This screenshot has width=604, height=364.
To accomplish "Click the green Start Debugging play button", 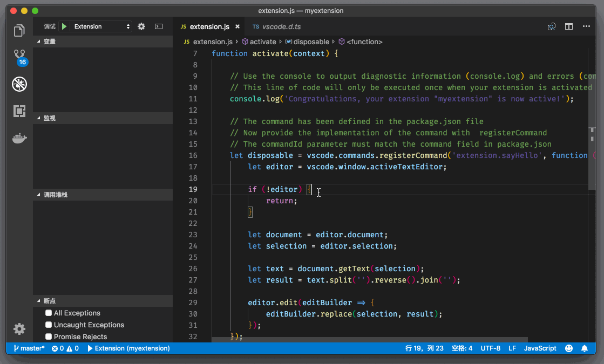I will tap(64, 26).
